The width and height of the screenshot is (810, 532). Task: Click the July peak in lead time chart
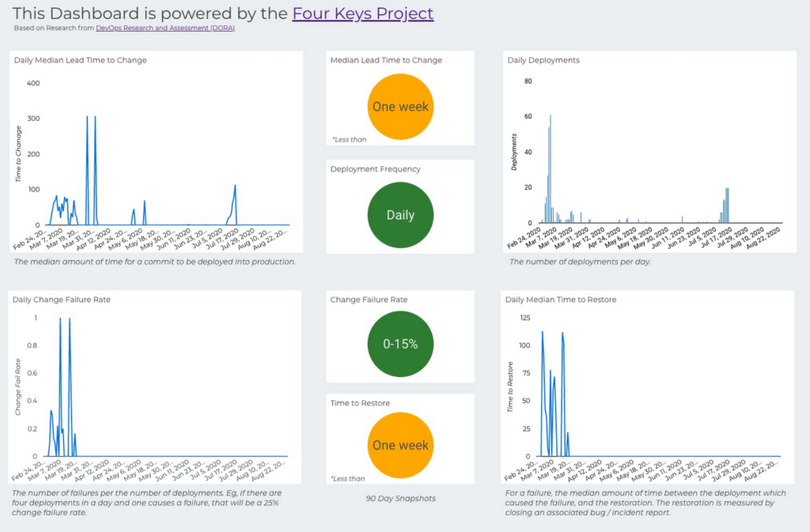[x=235, y=187]
